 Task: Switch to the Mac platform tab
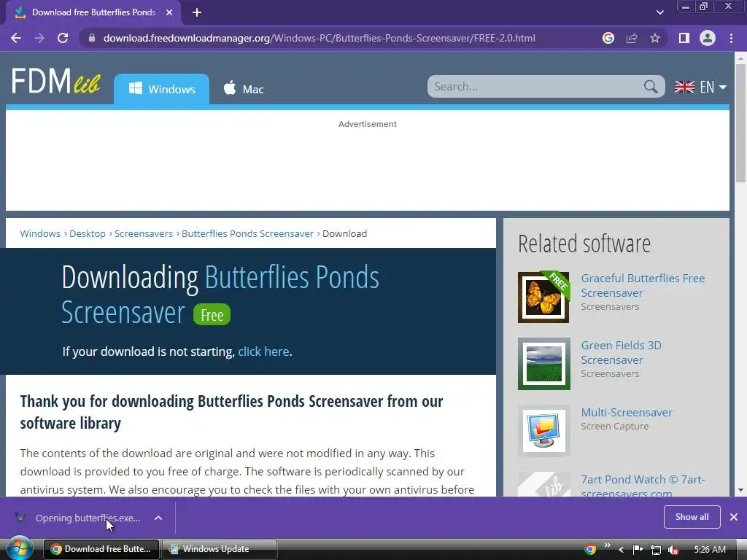pos(243,89)
